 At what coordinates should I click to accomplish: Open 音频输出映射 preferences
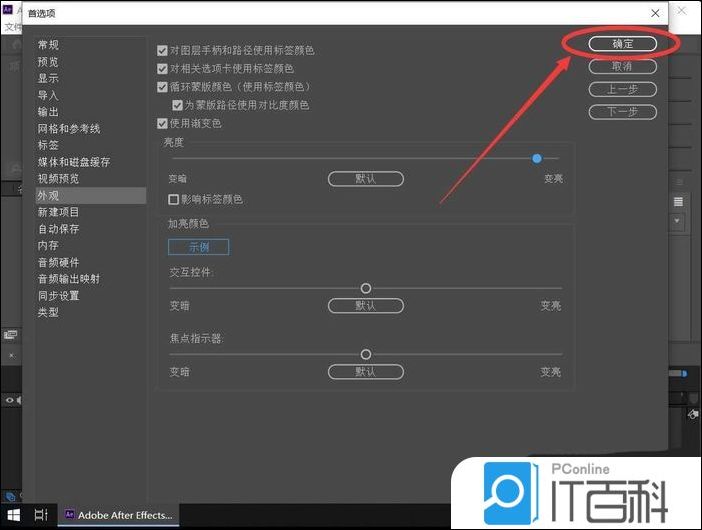[69, 279]
